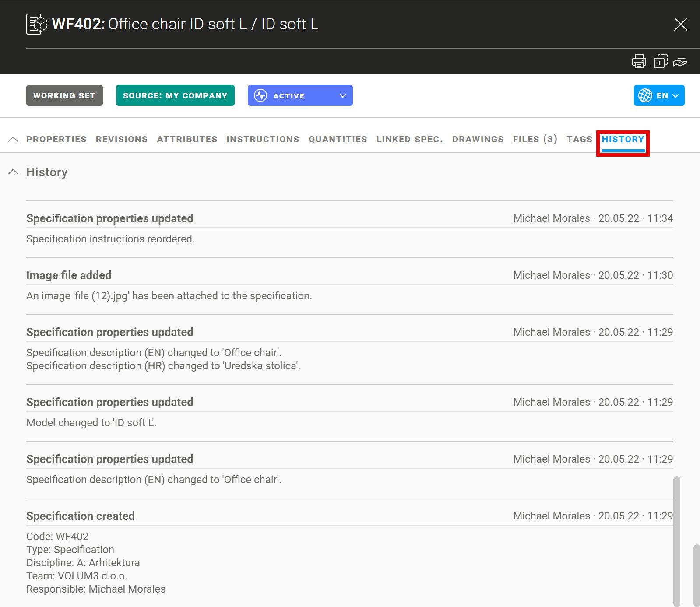Open the LINKED SPEC. tab
Screen dimensions: 700x607
point(409,139)
